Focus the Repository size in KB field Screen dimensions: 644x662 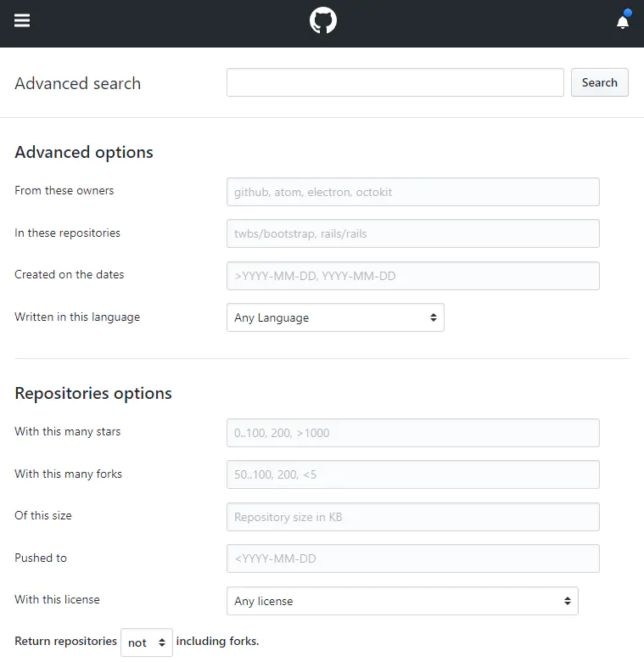[412, 517]
